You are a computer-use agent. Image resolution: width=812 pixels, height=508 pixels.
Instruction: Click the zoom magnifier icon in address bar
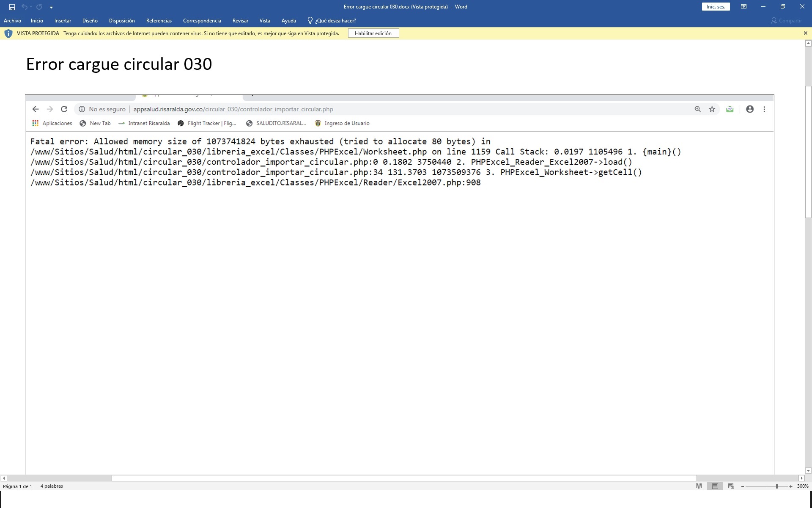click(x=697, y=109)
